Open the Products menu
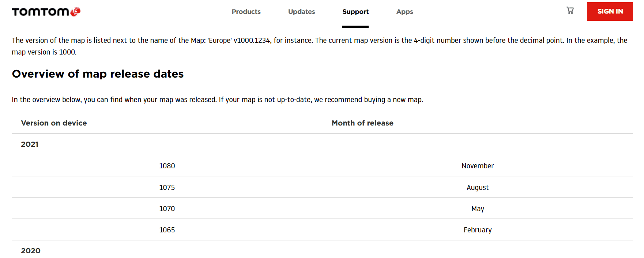Viewport: 644px width, 258px height. tap(246, 12)
